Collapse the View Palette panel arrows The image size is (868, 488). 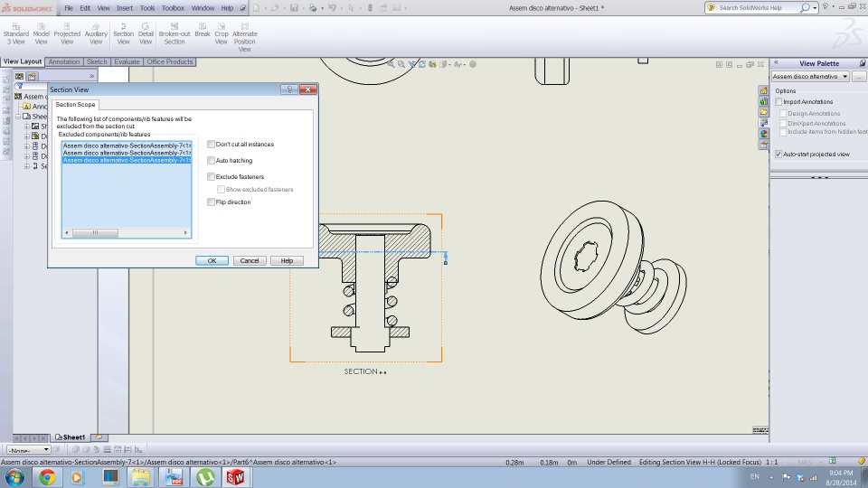tap(776, 63)
